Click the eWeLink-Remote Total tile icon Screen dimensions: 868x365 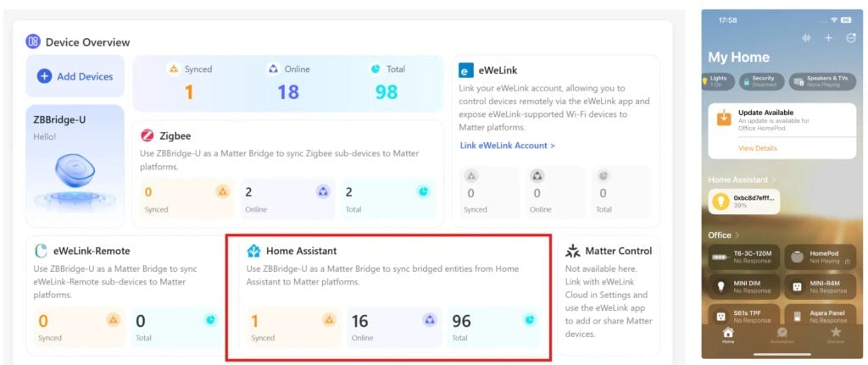pos(210,319)
